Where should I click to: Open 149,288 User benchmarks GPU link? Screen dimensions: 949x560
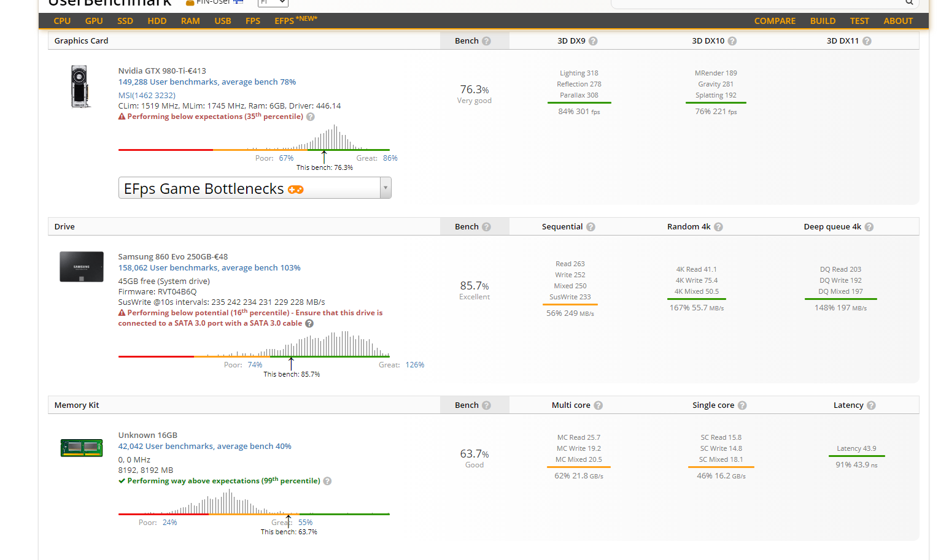tap(207, 82)
